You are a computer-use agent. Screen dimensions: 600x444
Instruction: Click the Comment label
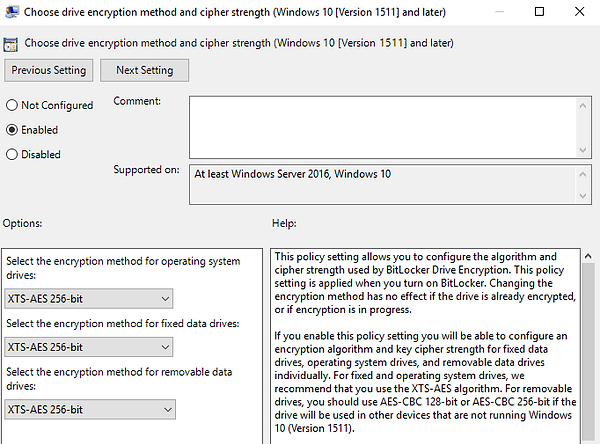(x=137, y=101)
